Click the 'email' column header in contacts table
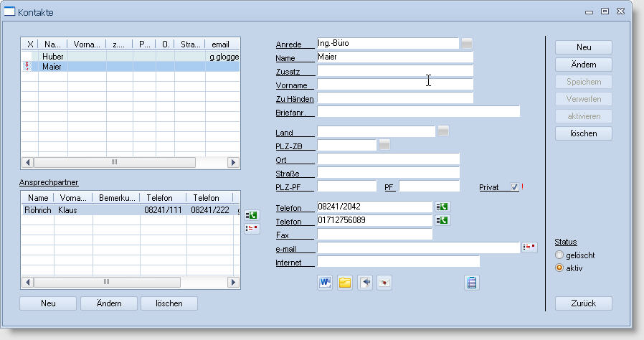644x340 pixels. pyautogui.click(x=221, y=44)
